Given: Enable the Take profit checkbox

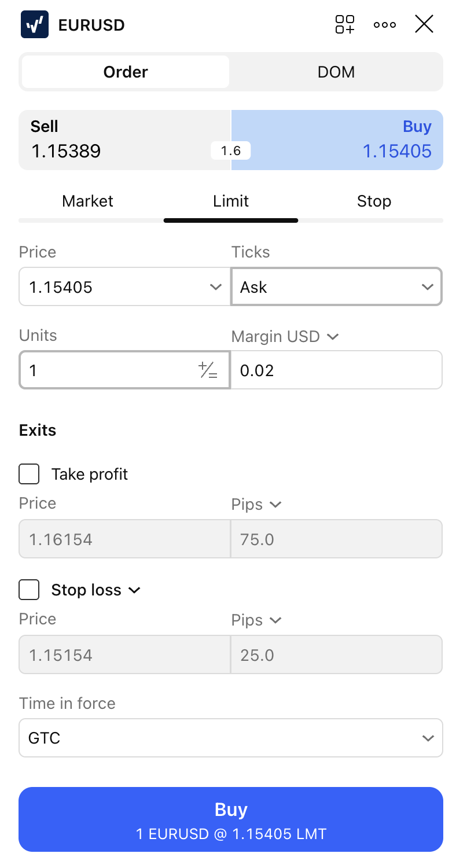Looking at the screenshot, I should (30, 475).
